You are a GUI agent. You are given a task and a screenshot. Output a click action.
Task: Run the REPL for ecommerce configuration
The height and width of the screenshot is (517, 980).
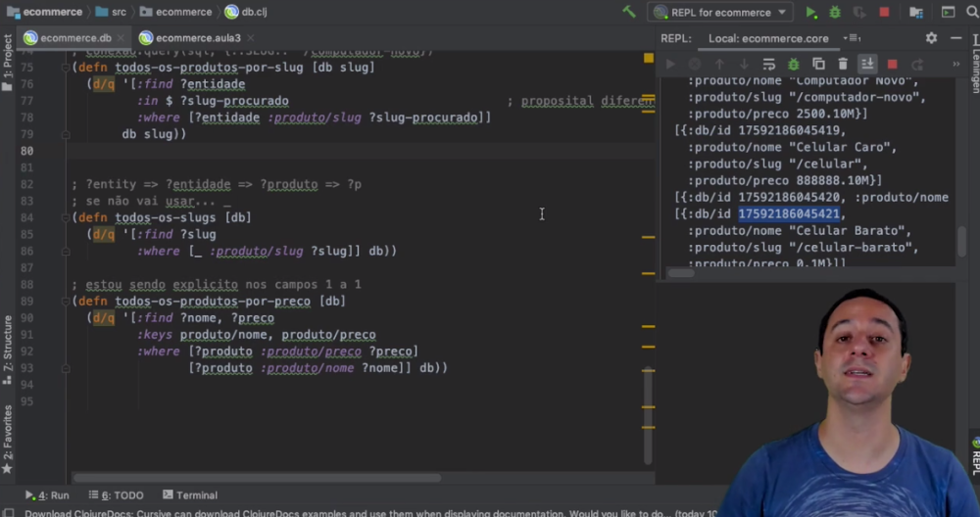click(810, 13)
